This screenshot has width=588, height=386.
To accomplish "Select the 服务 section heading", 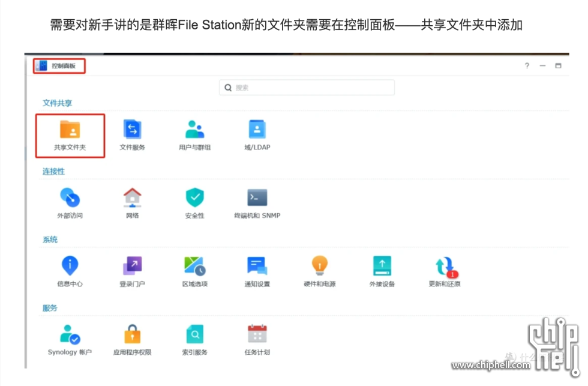I will pyautogui.click(x=50, y=308).
